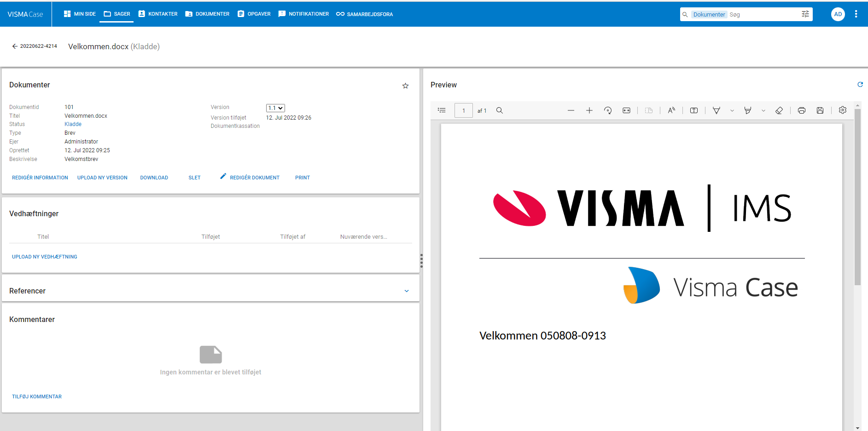Toggle the table of contents in preview

tap(442, 110)
